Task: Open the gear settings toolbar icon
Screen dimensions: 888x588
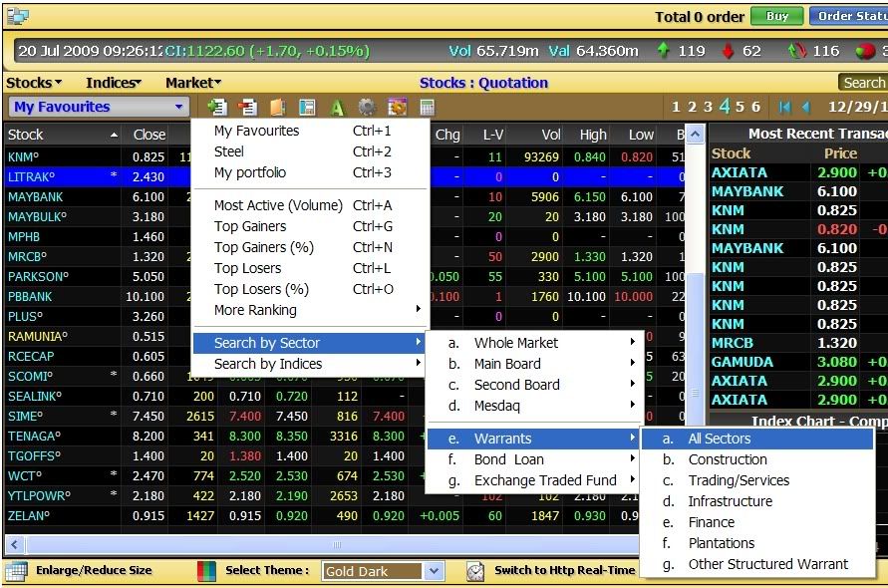Action: (367, 108)
